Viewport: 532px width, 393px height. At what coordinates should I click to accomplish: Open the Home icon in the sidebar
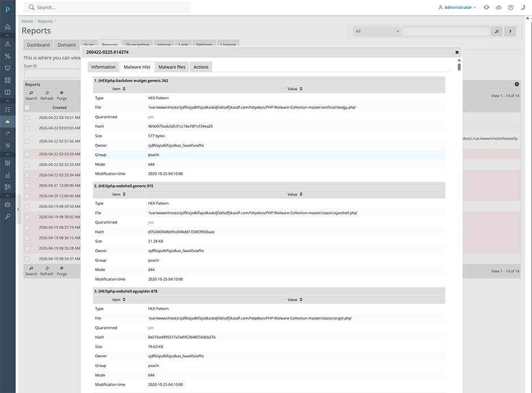[x=7, y=27]
